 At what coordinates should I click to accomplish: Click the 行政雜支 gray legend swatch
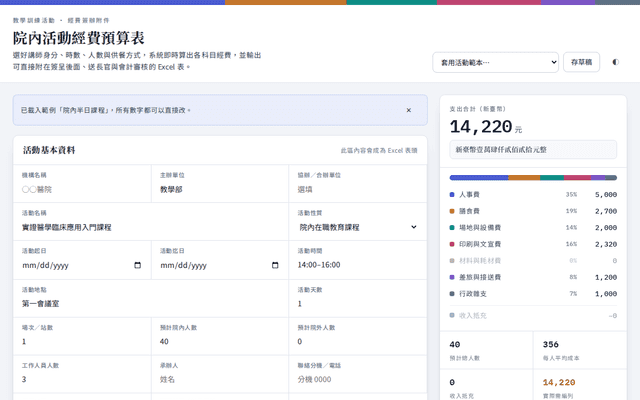click(452, 293)
